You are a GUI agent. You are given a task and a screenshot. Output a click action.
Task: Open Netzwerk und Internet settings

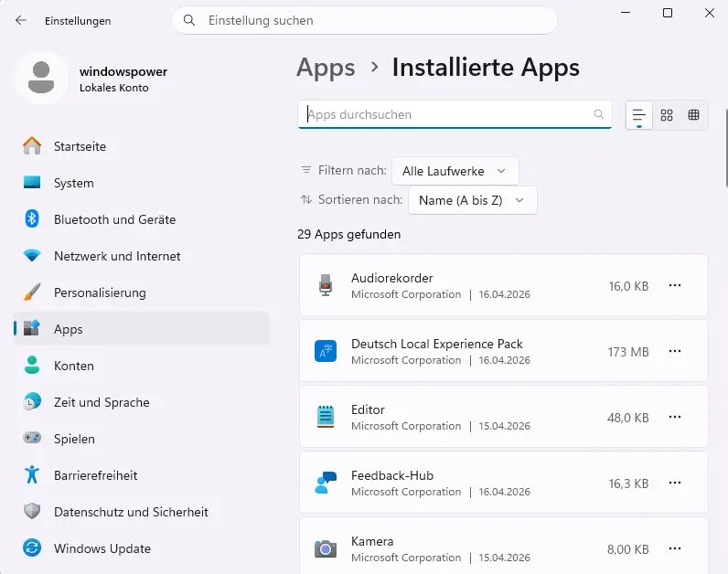click(x=142, y=256)
